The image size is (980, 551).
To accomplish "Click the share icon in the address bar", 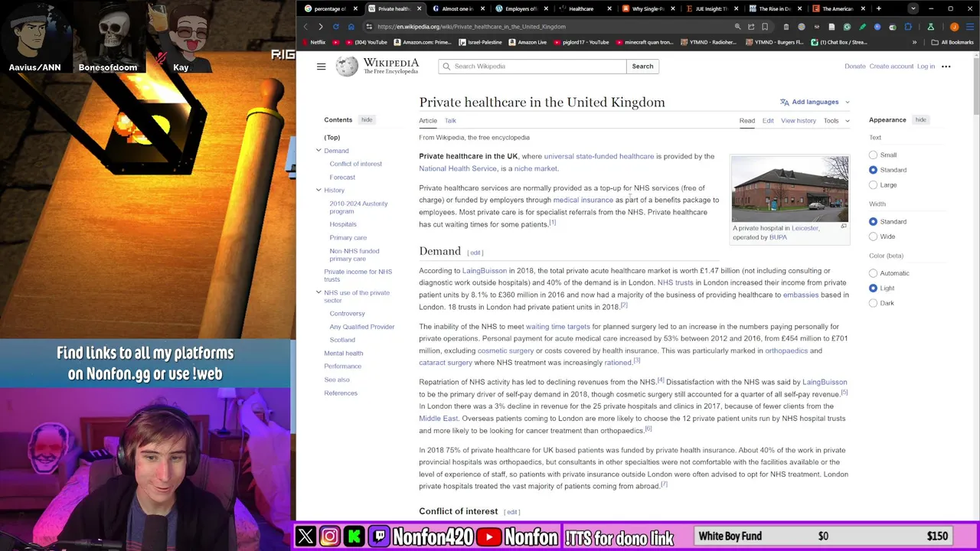I will pos(751,27).
